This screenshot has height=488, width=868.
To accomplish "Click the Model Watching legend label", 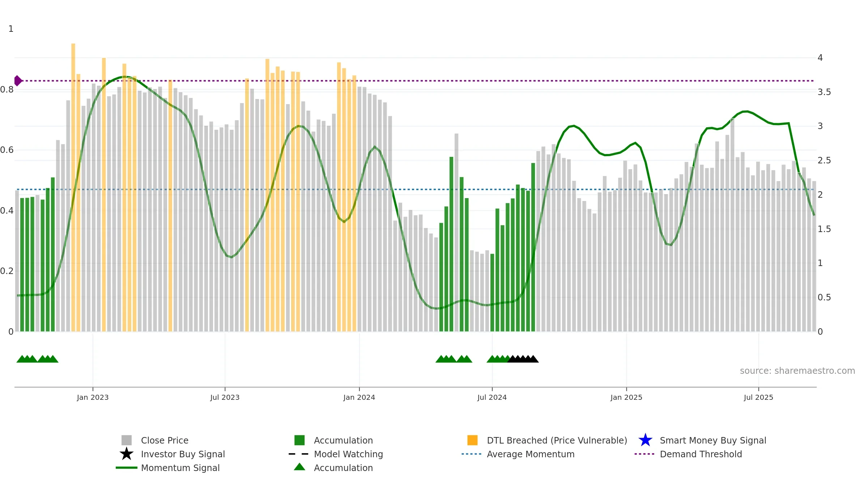I will pyautogui.click(x=348, y=454).
